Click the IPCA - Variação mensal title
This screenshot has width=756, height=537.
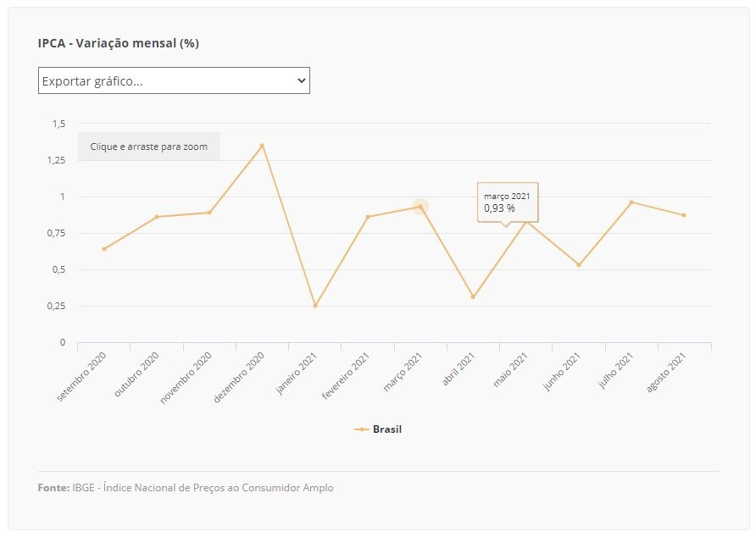pos(119,43)
